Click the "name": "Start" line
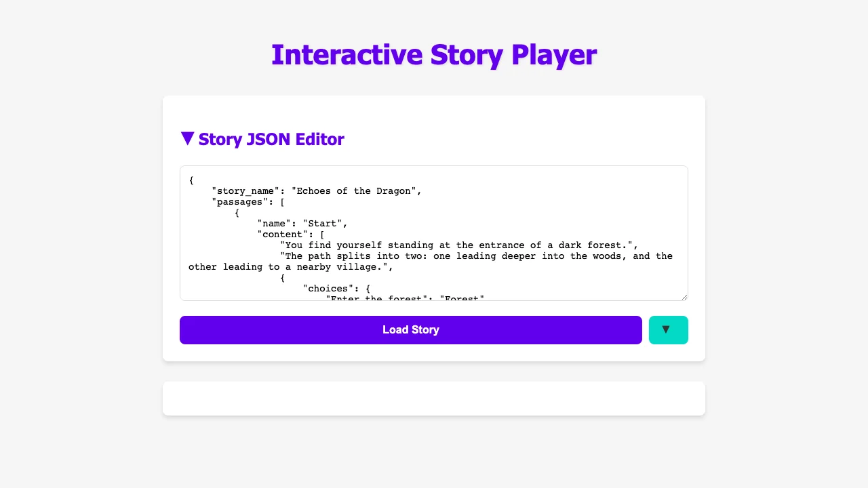This screenshot has height=488, width=868. tap(302, 224)
